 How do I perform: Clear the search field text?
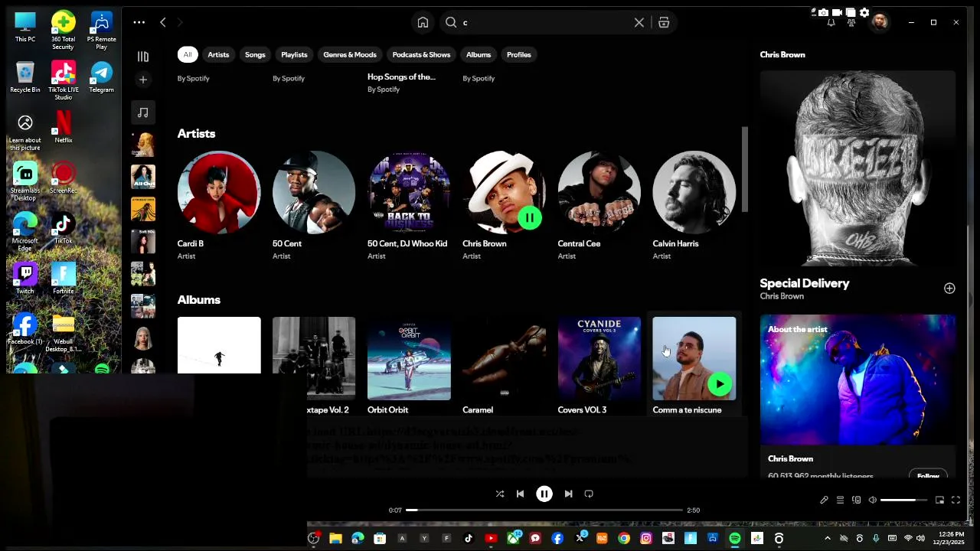pyautogui.click(x=639, y=22)
